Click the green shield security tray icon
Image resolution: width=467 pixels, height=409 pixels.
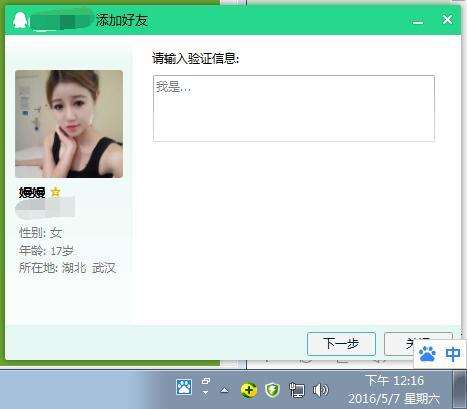[x=272, y=389]
